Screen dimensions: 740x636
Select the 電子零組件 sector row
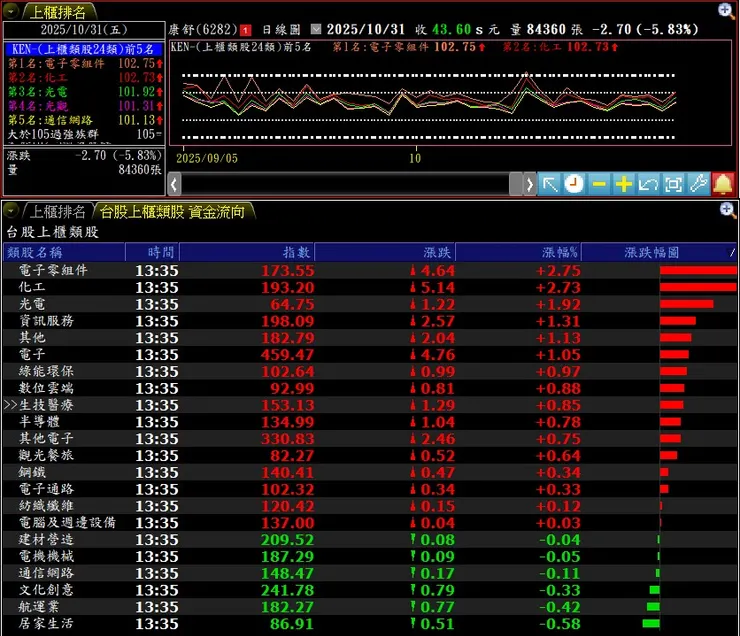370,270
